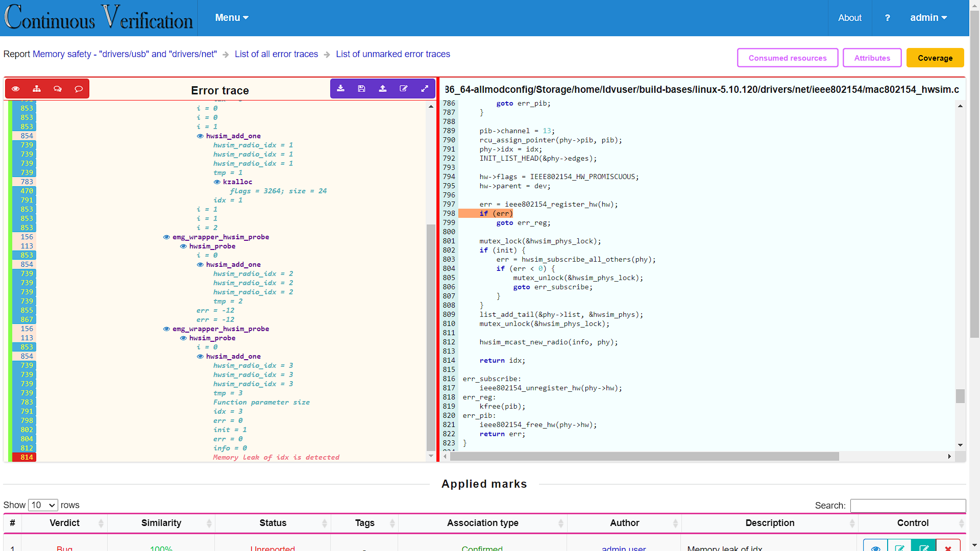Toggle the eye visibility button in red toolbar
The width and height of the screenshot is (980, 551).
pos(16,89)
